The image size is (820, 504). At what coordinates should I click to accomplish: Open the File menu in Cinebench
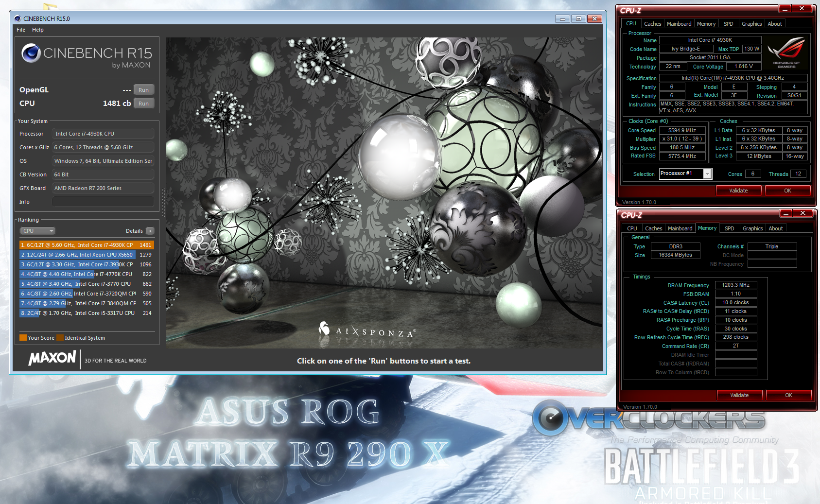pyautogui.click(x=21, y=30)
